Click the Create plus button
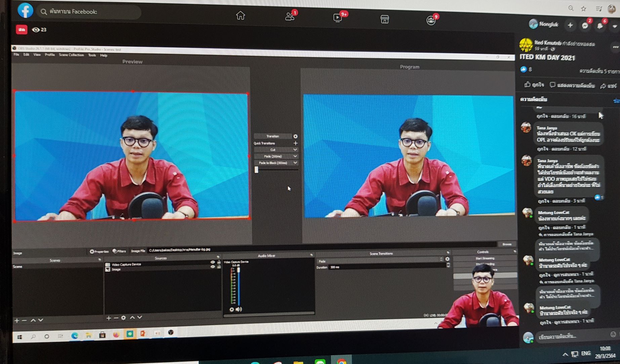Screen dimensions: 620x364 tap(570, 25)
